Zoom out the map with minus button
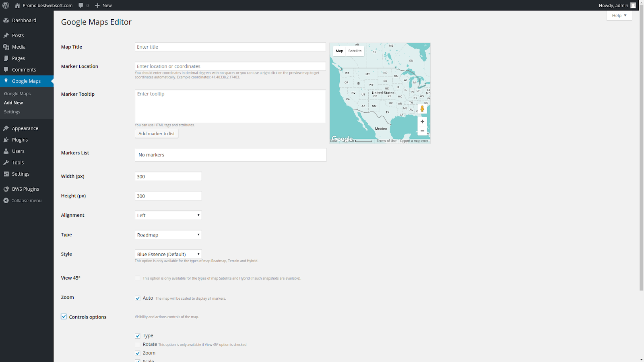644x362 pixels. point(422,131)
